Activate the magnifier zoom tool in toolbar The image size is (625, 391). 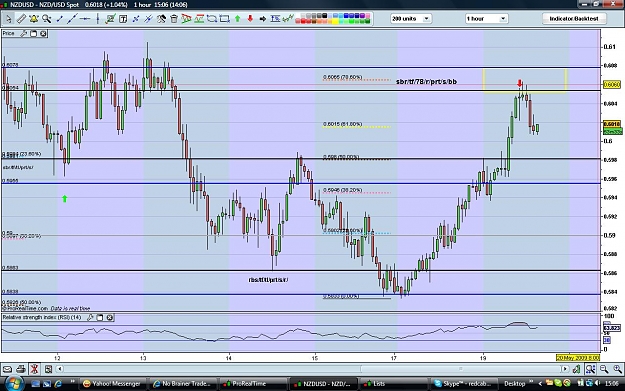(x=47, y=19)
